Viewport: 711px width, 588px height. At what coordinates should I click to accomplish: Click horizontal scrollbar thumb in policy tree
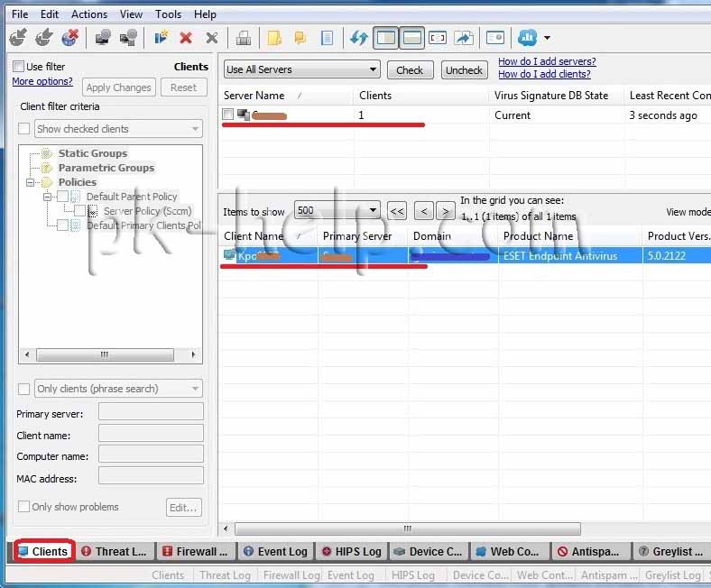click(x=105, y=354)
